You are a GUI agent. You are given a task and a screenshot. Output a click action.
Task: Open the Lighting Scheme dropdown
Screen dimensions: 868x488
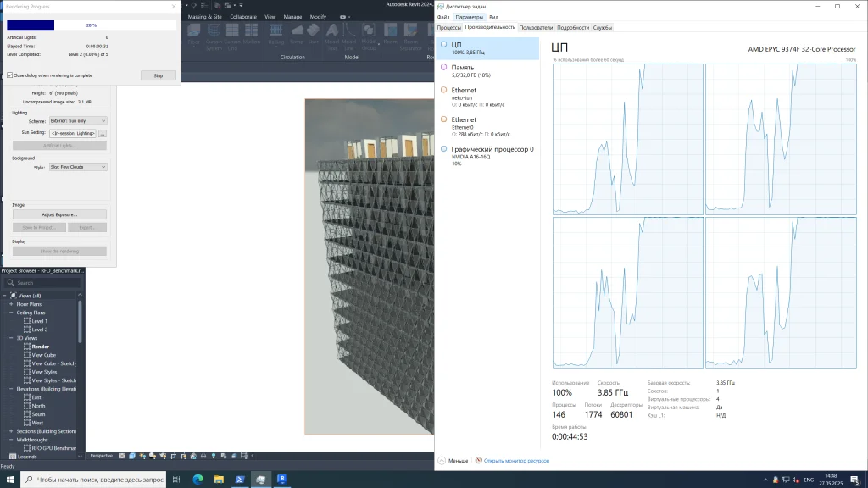point(78,121)
